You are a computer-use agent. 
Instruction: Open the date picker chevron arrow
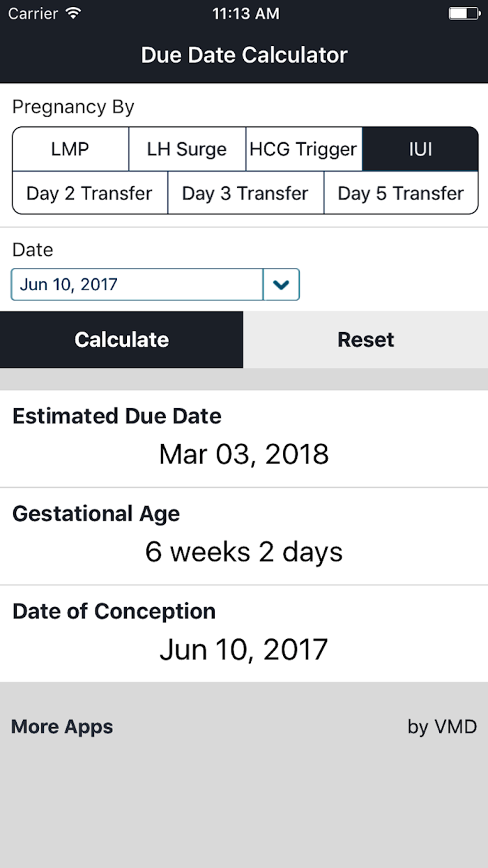[x=281, y=285]
